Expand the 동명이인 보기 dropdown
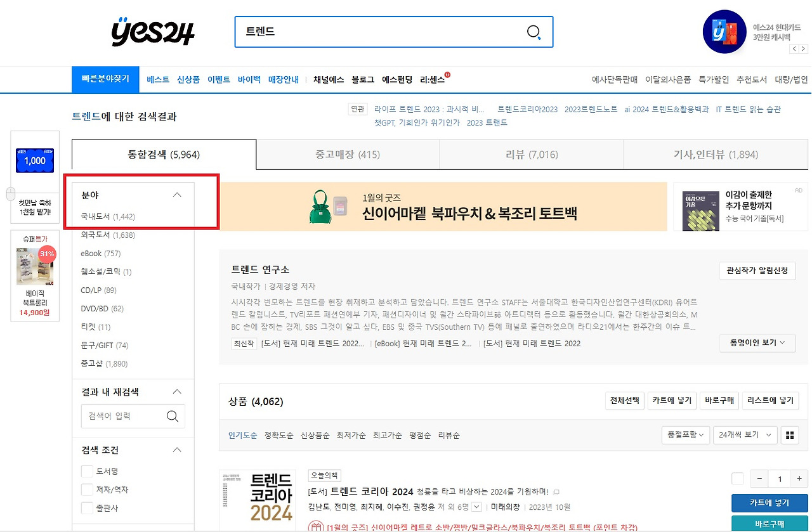 pos(757,342)
